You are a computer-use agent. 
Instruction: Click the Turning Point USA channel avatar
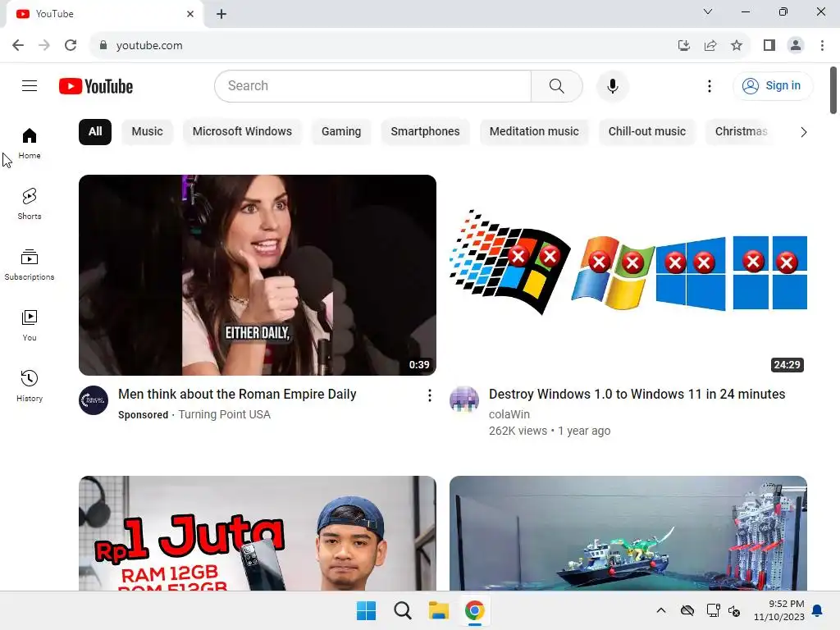pos(94,400)
